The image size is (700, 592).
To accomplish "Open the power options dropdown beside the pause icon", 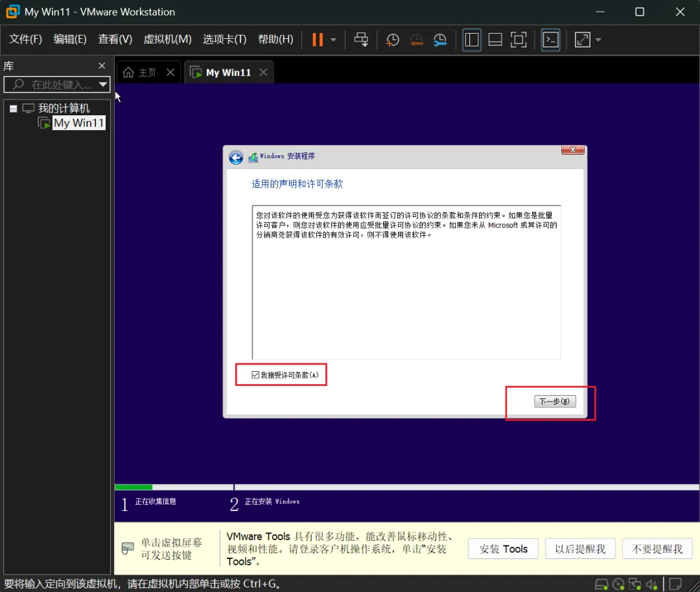I will click(334, 40).
